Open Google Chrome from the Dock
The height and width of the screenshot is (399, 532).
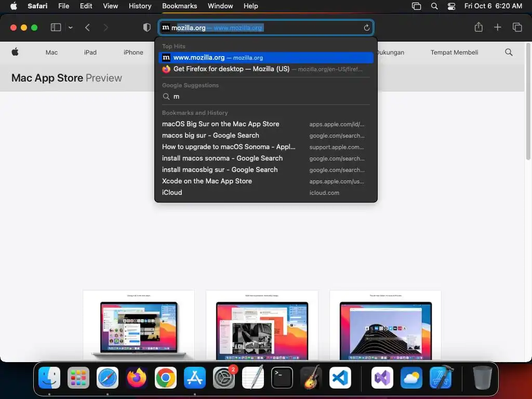point(166,378)
